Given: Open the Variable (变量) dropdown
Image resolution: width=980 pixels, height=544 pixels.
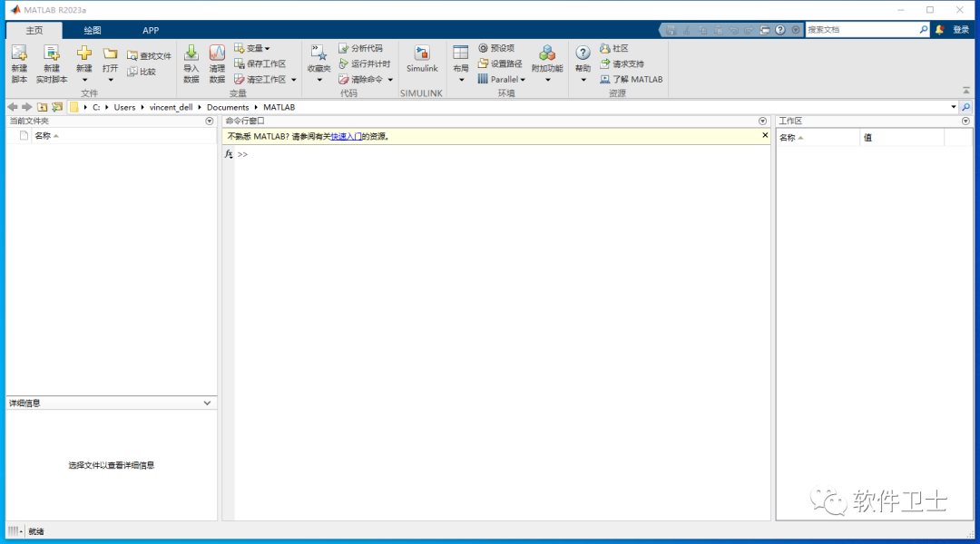Looking at the screenshot, I should coord(252,48).
